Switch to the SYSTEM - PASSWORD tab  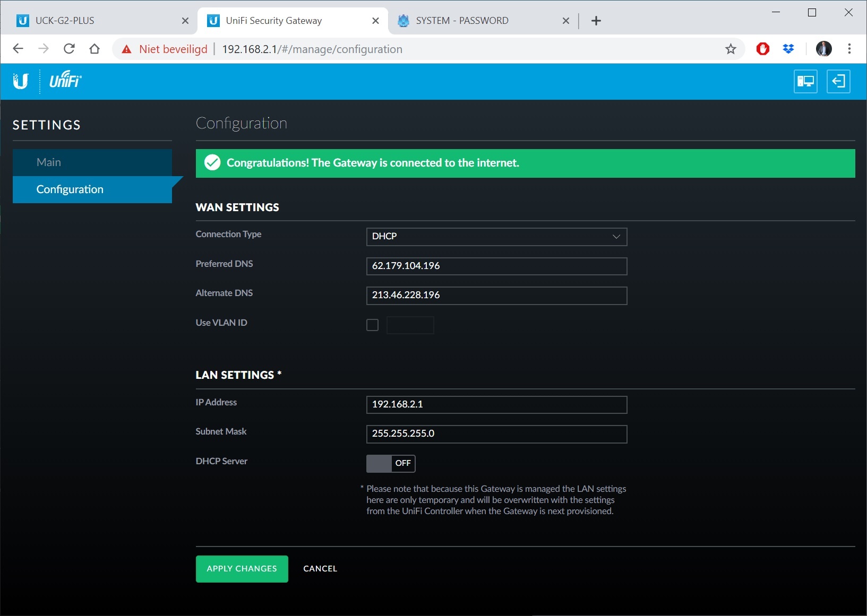point(483,21)
